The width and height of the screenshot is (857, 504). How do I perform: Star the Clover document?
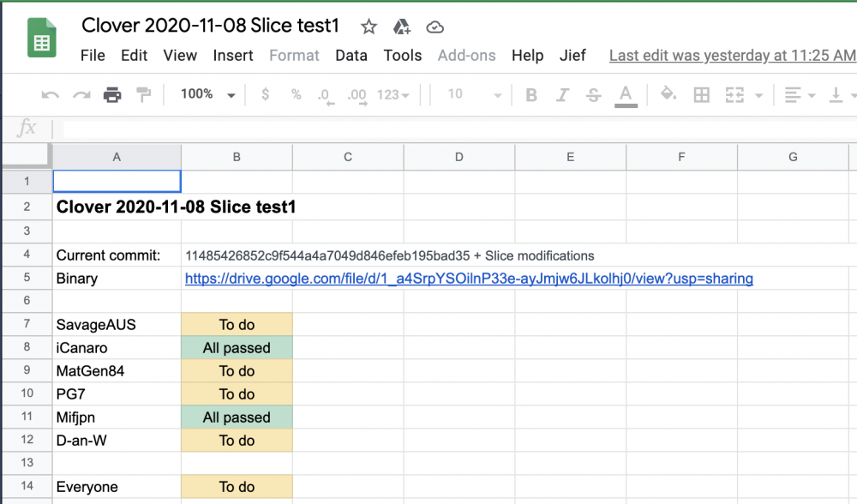[369, 27]
